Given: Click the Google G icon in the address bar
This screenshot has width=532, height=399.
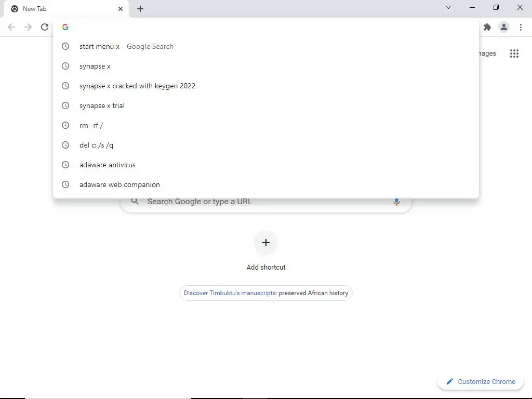Looking at the screenshot, I should coord(65,27).
